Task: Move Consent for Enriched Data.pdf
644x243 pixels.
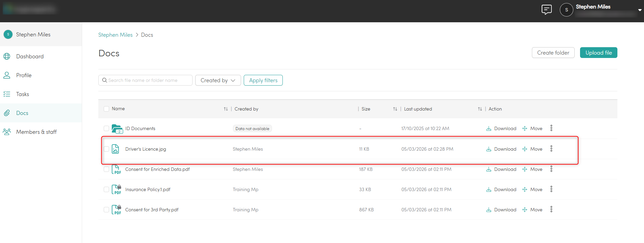Action: pos(532,169)
